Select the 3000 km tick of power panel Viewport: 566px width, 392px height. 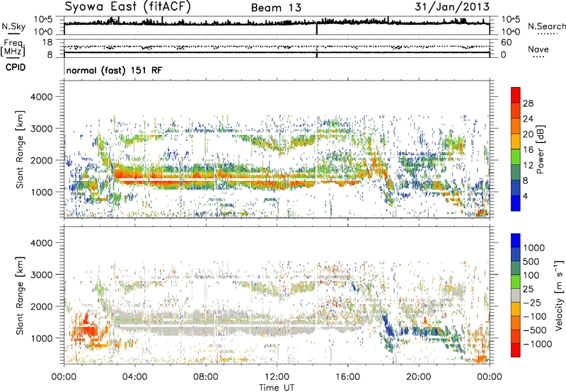click(41, 129)
